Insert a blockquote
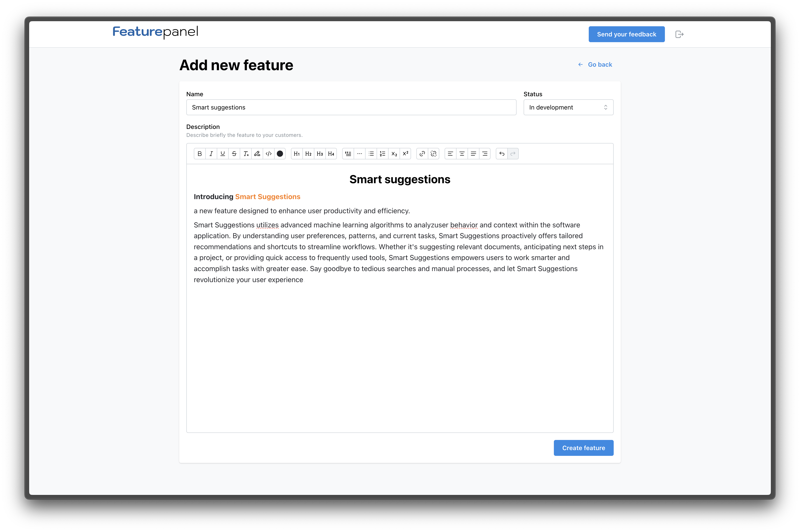Screen dimensions: 800x532 click(348, 154)
